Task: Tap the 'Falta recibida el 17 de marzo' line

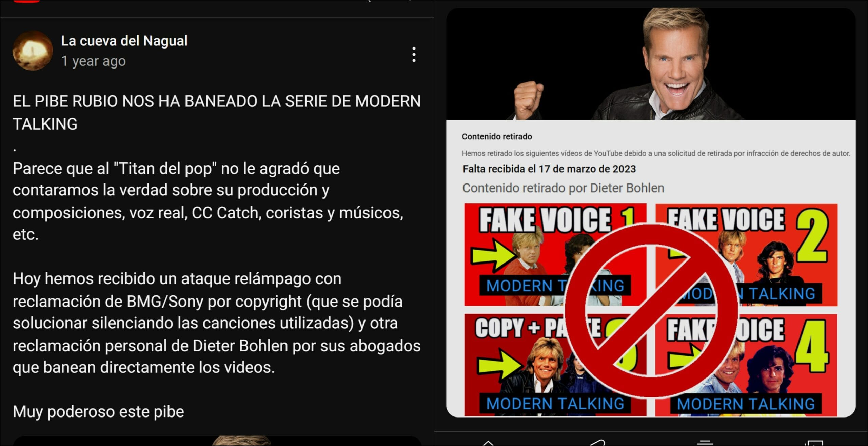Action: [549, 169]
